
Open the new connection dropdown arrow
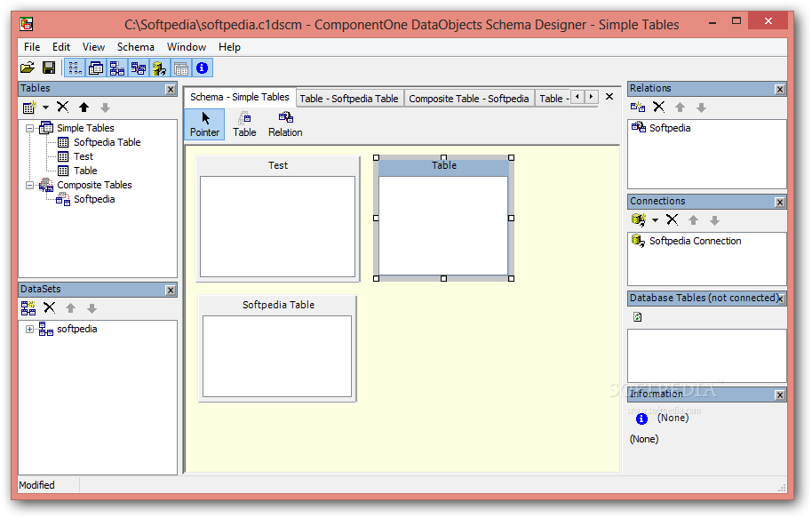655,220
